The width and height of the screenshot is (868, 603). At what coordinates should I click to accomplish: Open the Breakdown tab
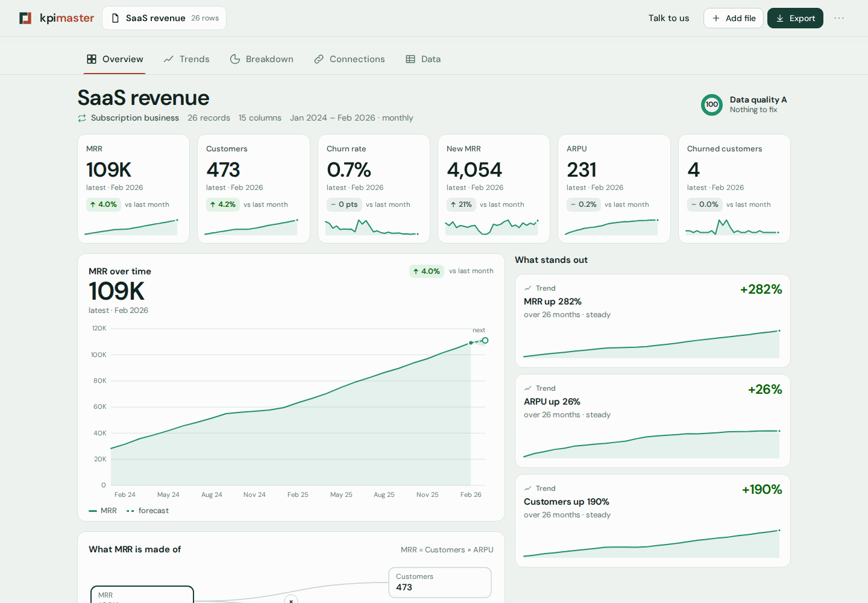(x=262, y=59)
